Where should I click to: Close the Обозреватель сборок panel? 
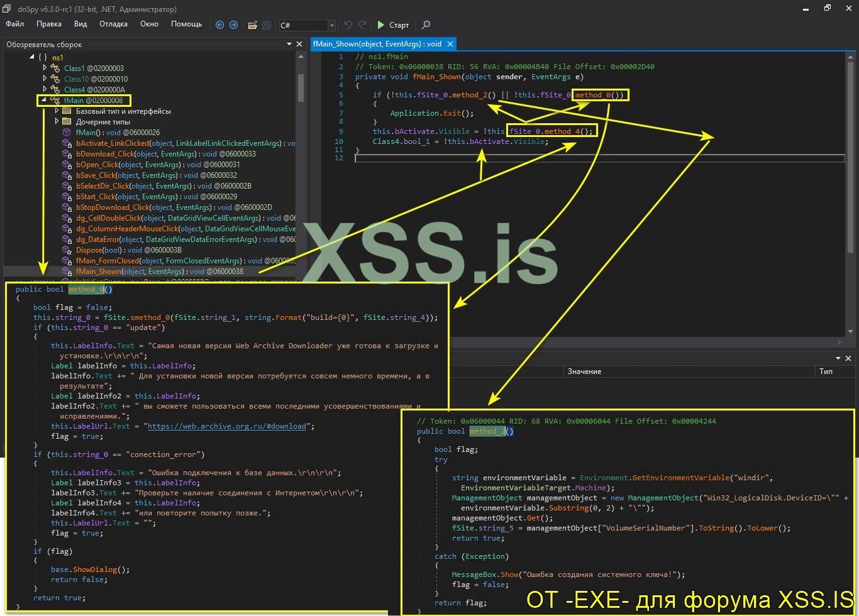point(299,44)
